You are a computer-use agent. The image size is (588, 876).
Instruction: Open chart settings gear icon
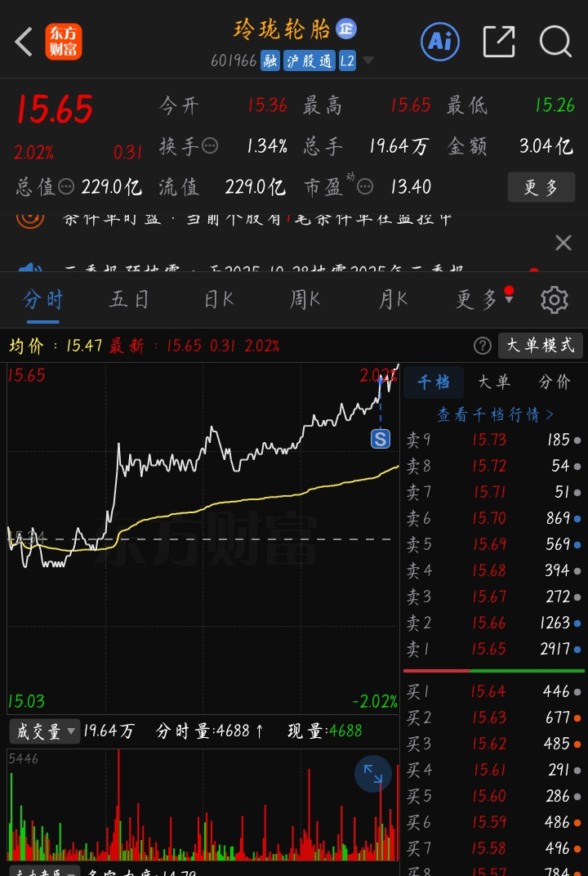(x=555, y=300)
